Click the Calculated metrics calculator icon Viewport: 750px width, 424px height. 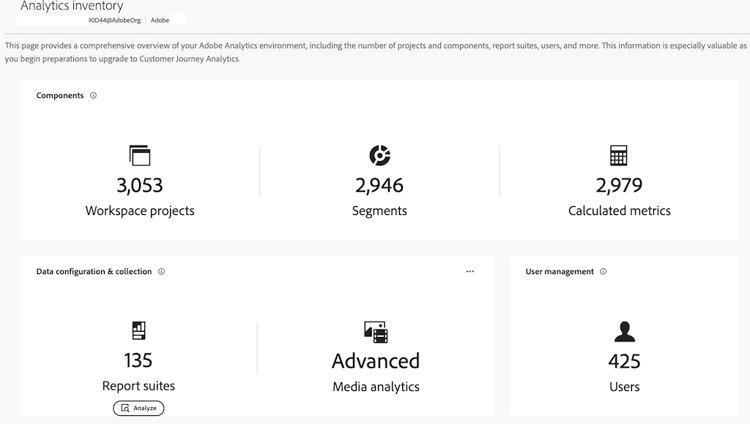coord(619,155)
